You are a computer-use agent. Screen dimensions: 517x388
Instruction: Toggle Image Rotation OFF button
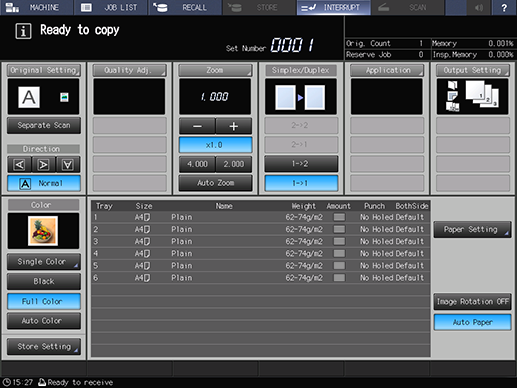[472, 302]
